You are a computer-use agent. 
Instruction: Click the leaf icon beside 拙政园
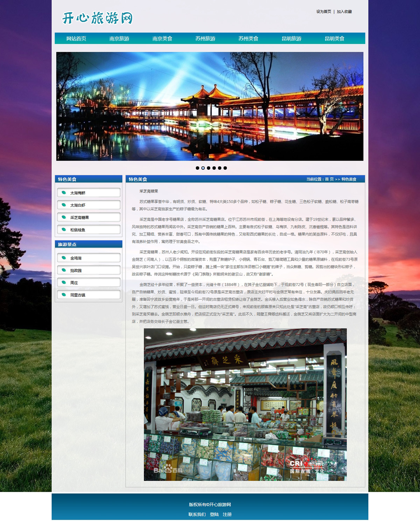[x=64, y=270]
